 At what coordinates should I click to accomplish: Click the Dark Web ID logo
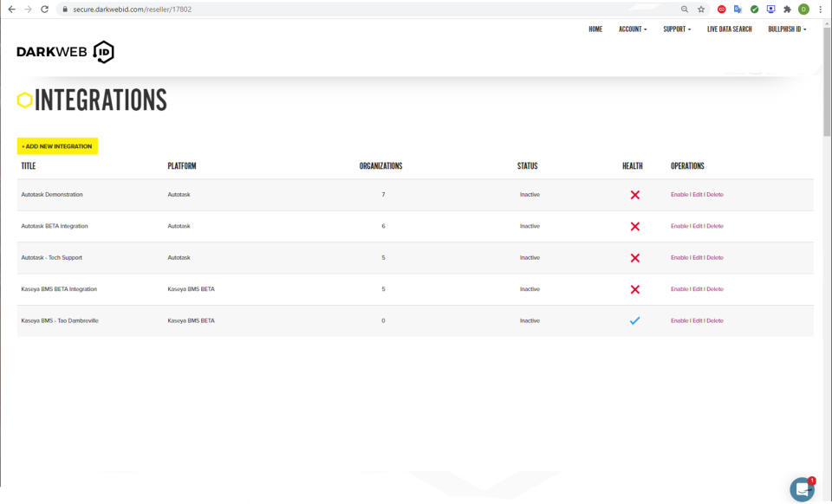[x=65, y=52]
